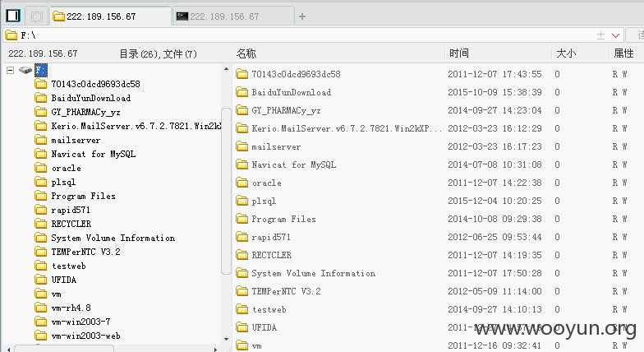Screen dimensions: 644x352
Task: Collapse the F: drive tree node
Action: click(x=10, y=71)
